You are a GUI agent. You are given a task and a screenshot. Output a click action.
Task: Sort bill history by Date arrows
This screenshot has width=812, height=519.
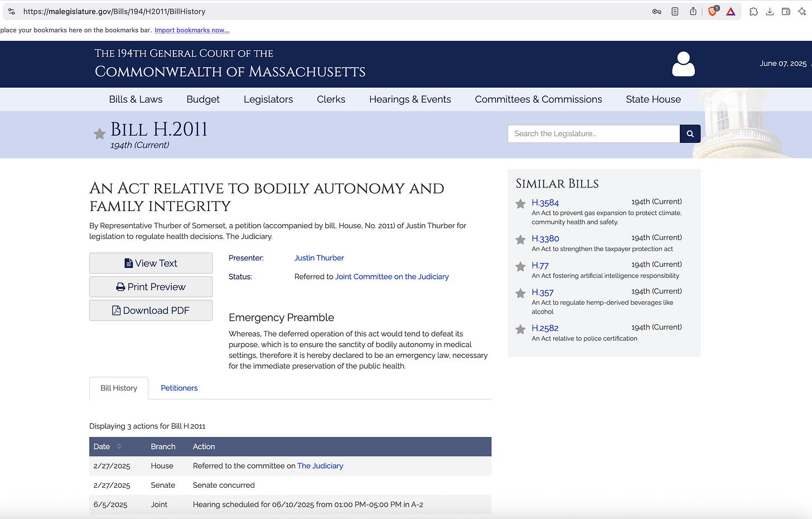click(119, 446)
